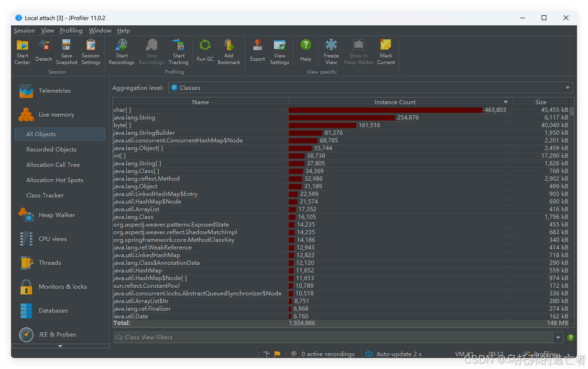Sort by the Name column header

(x=200, y=102)
